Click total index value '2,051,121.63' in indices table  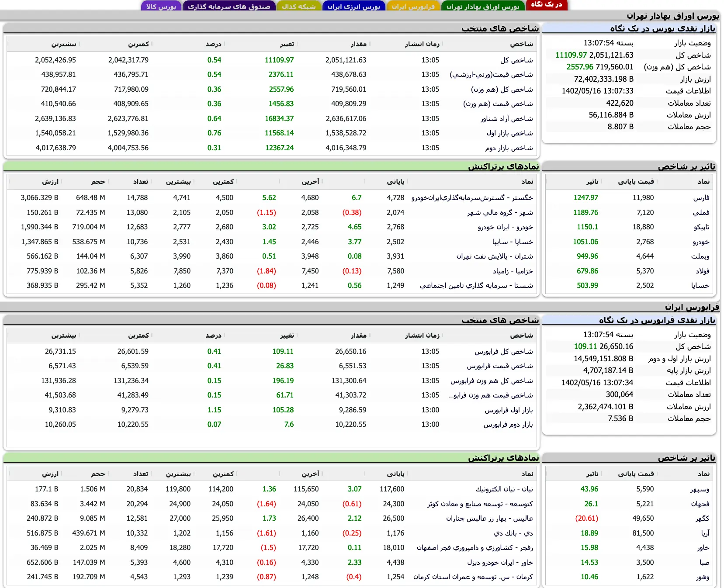click(346, 60)
